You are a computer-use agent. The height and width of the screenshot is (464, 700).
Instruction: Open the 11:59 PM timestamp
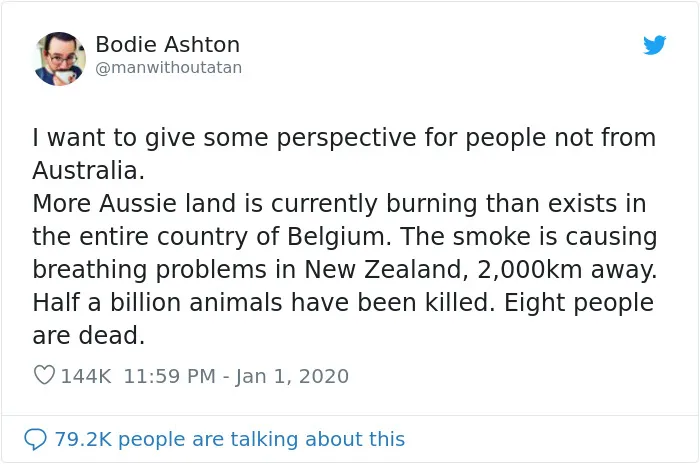coord(170,376)
